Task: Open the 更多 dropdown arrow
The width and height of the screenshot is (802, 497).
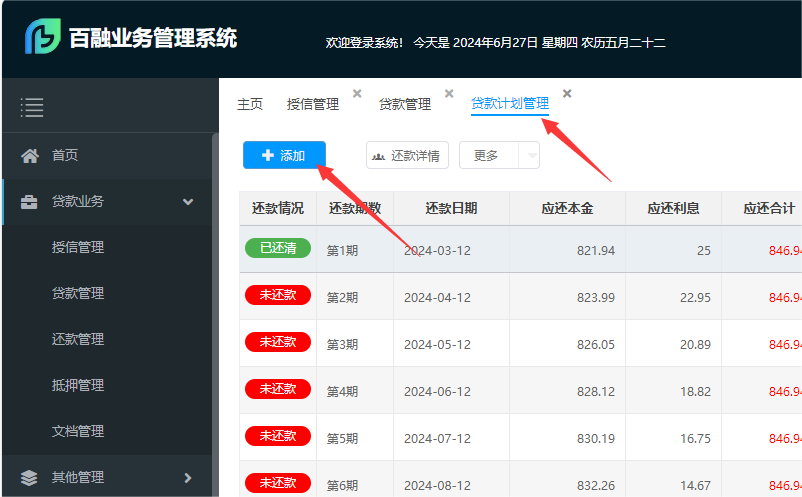Action: click(x=532, y=155)
